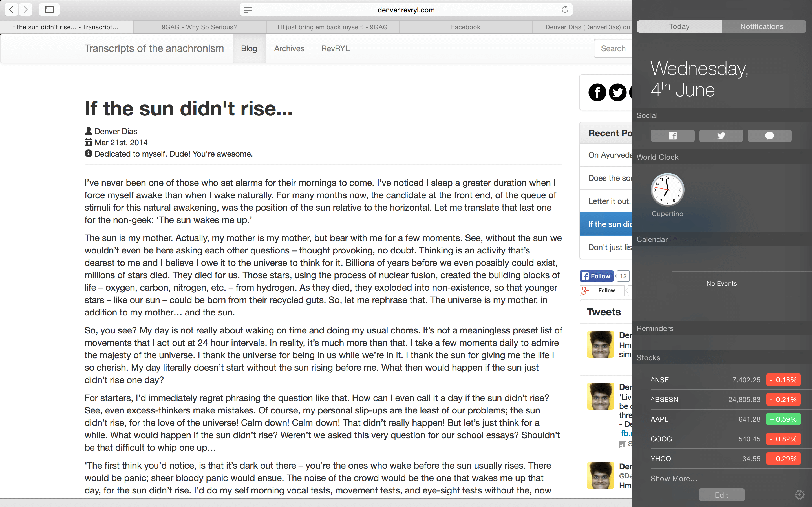Open Reader view icon in the address bar
Viewport: 812px width, 507px height.
(248, 10)
